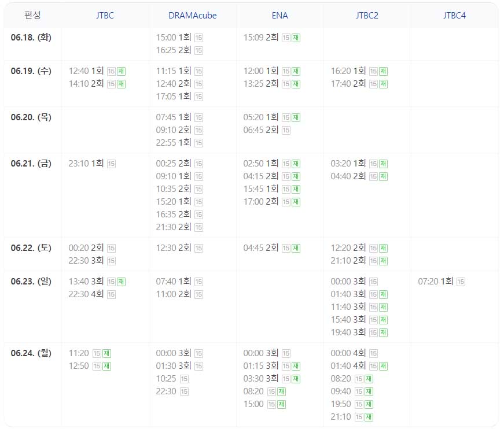Select the 06.22. (토) date row label
This screenshot has height=429, width=504.
(x=31, y=247)
